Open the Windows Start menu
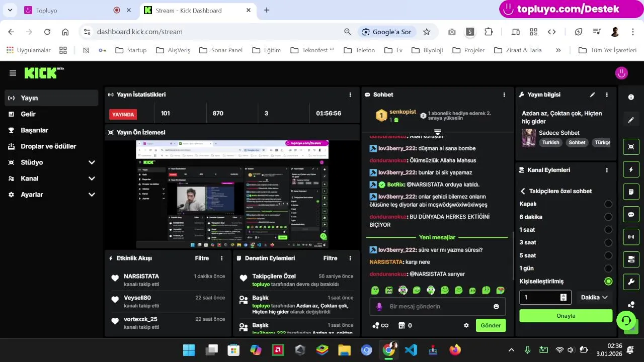The image size is (644, 362). [x=189, y=350]
